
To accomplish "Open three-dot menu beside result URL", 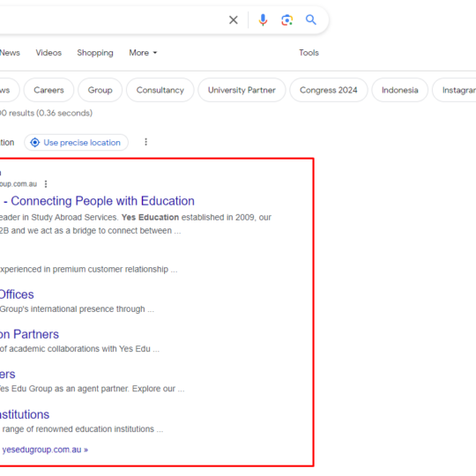I will pyautogui.click(x=46, y=184).
